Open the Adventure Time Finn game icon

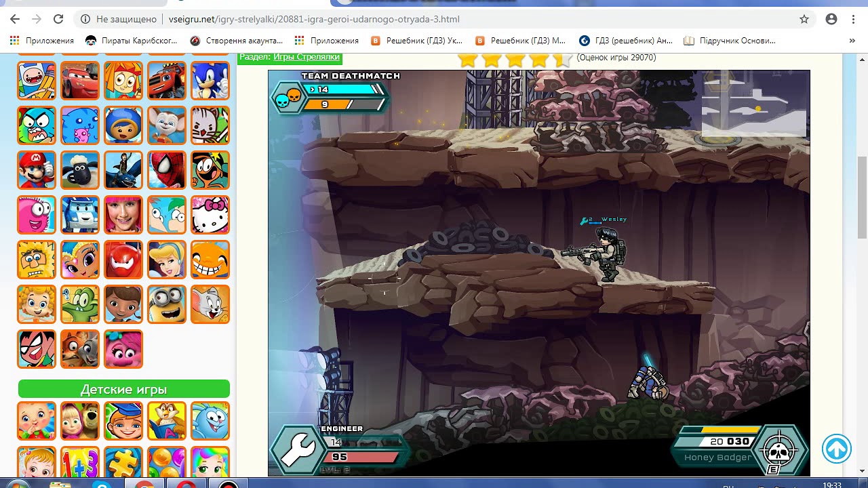coord(37,80)
